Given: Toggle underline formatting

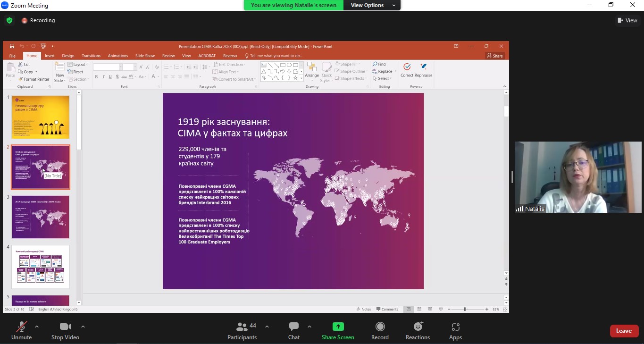Looking at the screenshot, I should click(110, 77).
